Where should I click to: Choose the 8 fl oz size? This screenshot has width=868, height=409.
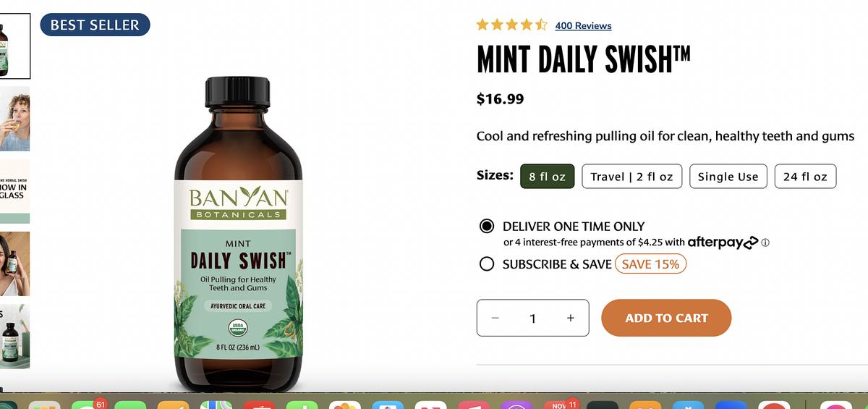[x=548, y=177]
